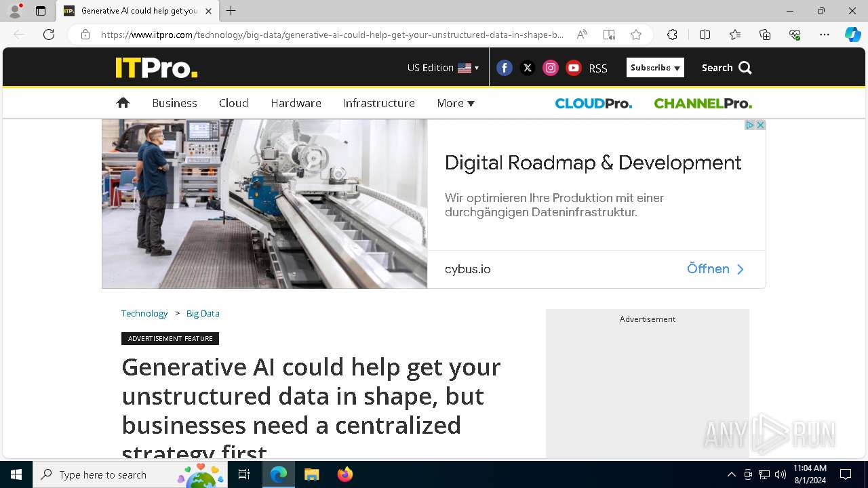Open the Digital Roadmap & Development ad headline
The width and height of the screenshot is (868, 488).
tap(593, 163)
